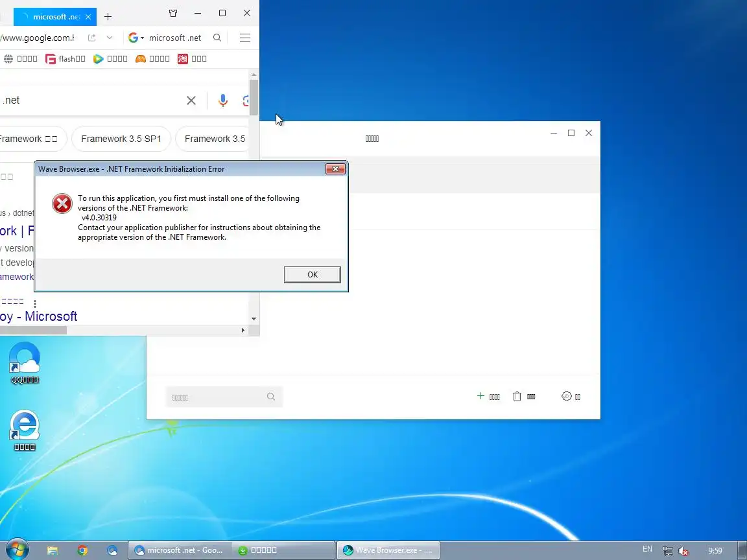
Task: Click the browser horizontal scrollbar thumb
Action: coord(33,330)
